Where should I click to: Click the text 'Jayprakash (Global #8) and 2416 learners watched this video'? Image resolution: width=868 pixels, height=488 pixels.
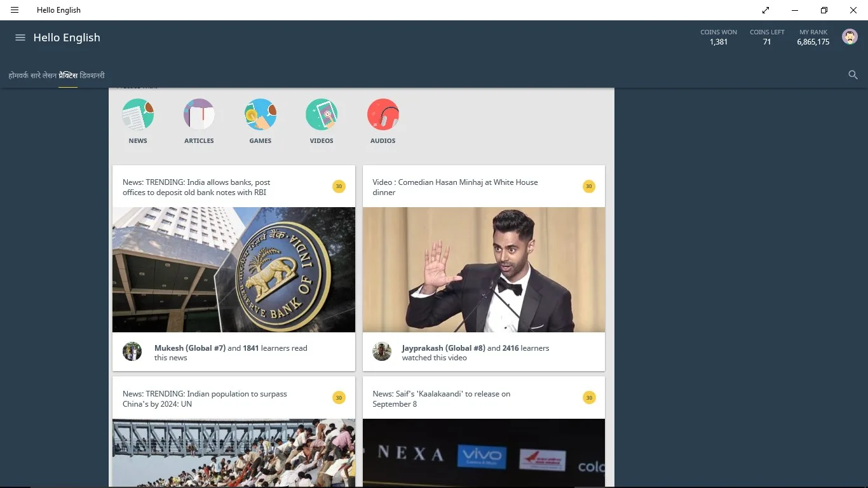click(475, 353)
